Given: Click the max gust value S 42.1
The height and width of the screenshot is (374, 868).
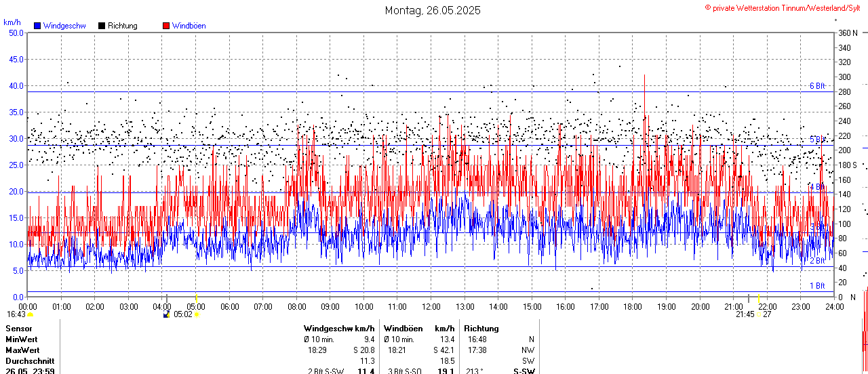Looking at the screenshot, I should 443,350.
